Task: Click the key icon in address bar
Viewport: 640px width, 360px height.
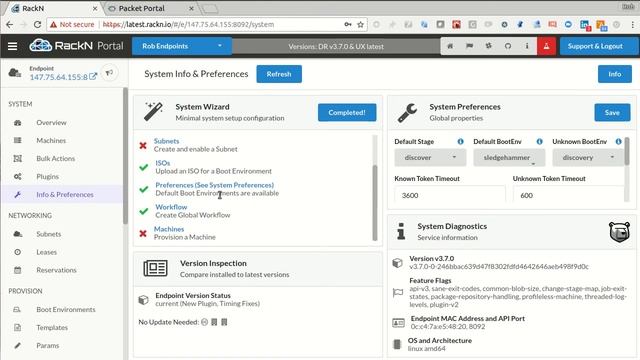Action: click(x=348, y=24)
